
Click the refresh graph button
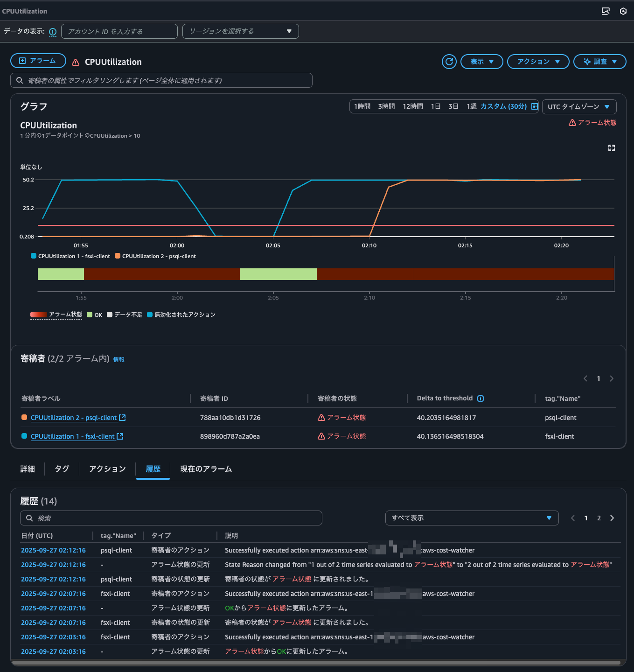[449, 62]
